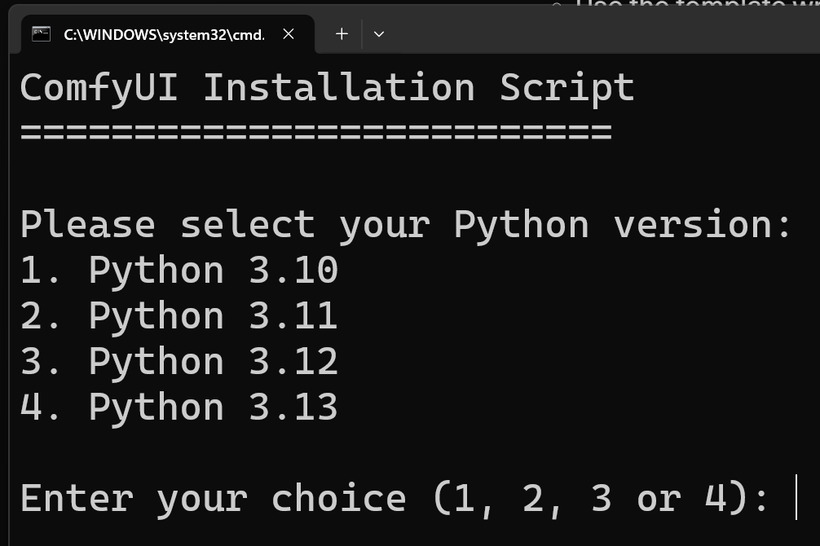Image resolution: width=820 pixels, height=546 pixels.
Task: Click the cmd icon in the terminal tab
Action: pyautogui.click(x=41, y=34)
